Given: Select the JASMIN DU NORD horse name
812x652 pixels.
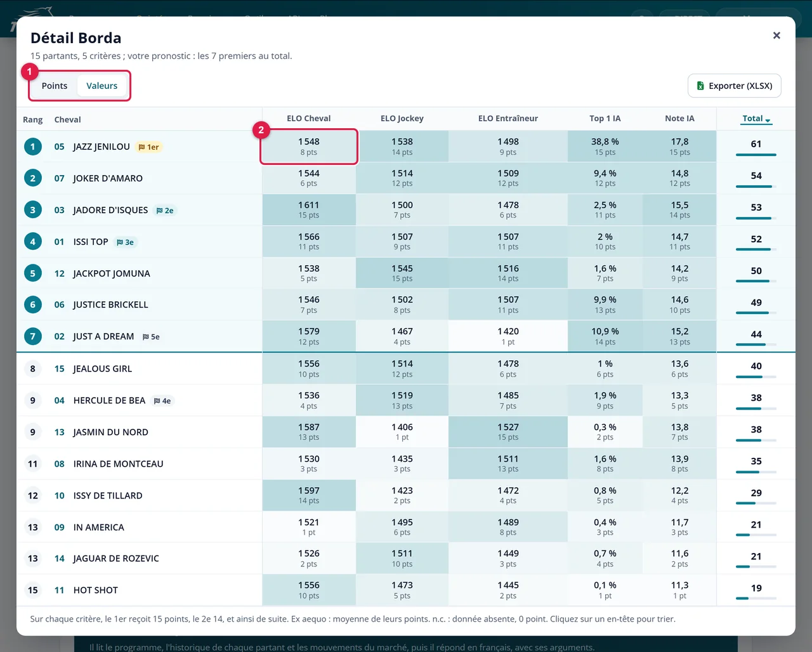Looking at the screenshot, I should (x=110, y=432).
